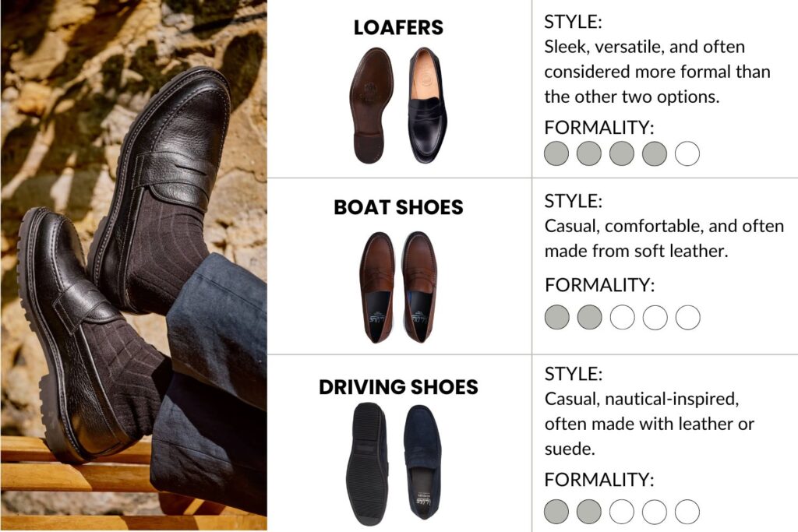
Task: Select the last empty formality circle for boat shoes
Action: pos(687,317)
